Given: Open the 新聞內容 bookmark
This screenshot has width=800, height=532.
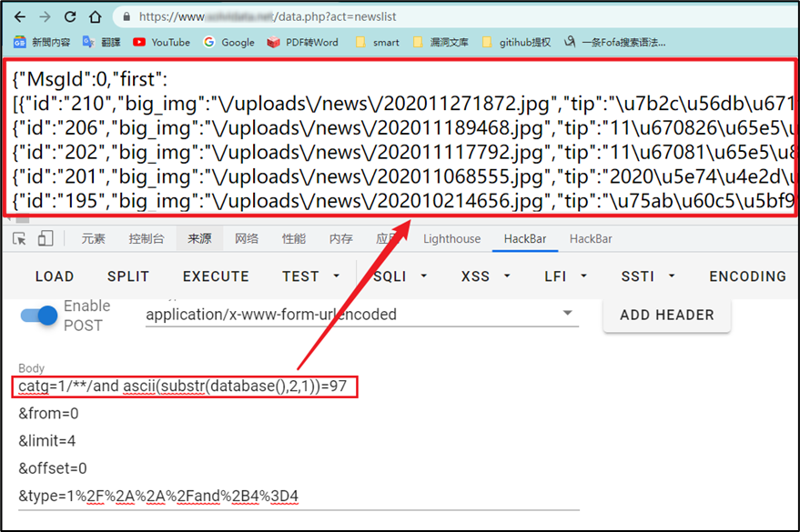Looking at the screenshot, I should tap(41, 43).
